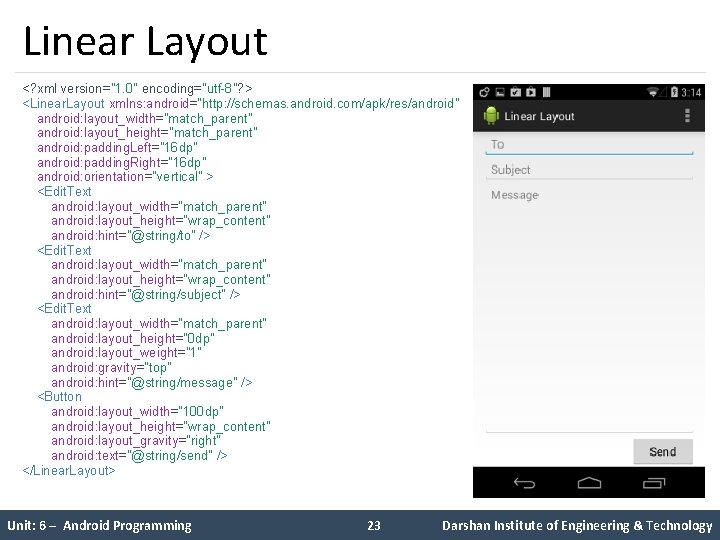Click the 3:14 clock in status bar

pyautogui.click(x=691, y=93)
